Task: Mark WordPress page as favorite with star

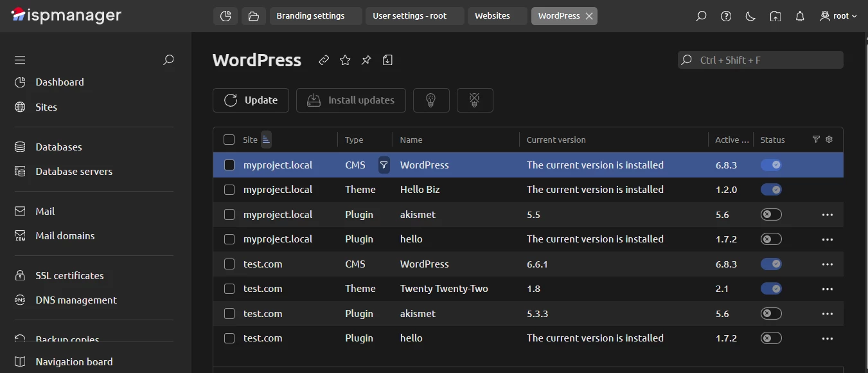Action: click(344, 60)
